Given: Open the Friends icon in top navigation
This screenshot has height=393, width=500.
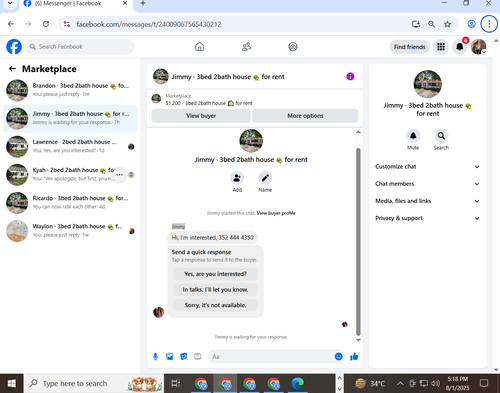Looking at the screenshot, I should click(x=246, y=47).
